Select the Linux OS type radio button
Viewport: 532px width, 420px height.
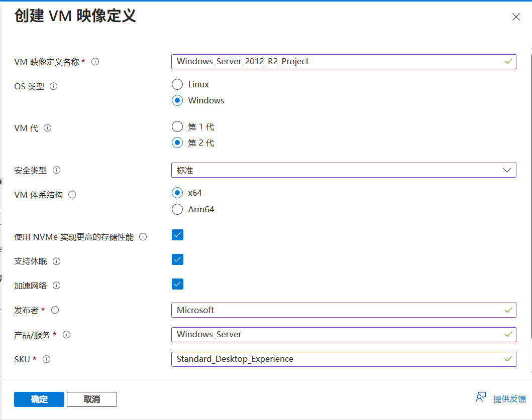pos(177,84)
